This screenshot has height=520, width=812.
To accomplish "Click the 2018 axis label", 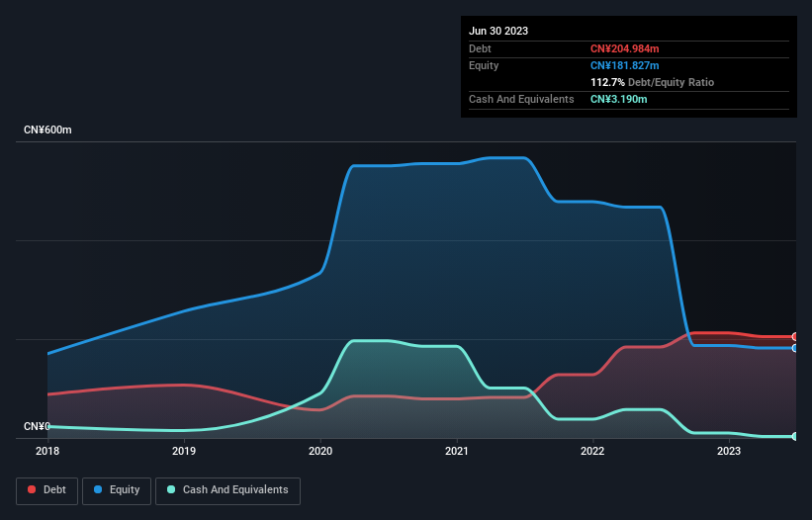I will [47, 451].
